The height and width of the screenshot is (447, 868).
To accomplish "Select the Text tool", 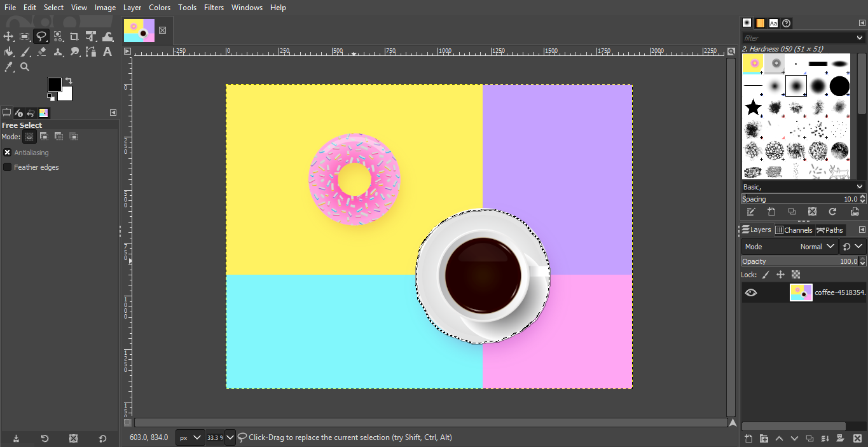I will coord(107,52).
